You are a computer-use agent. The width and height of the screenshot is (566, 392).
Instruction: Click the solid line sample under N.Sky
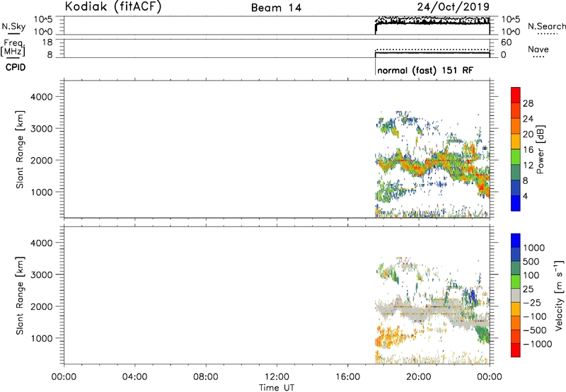pos(13,33)
